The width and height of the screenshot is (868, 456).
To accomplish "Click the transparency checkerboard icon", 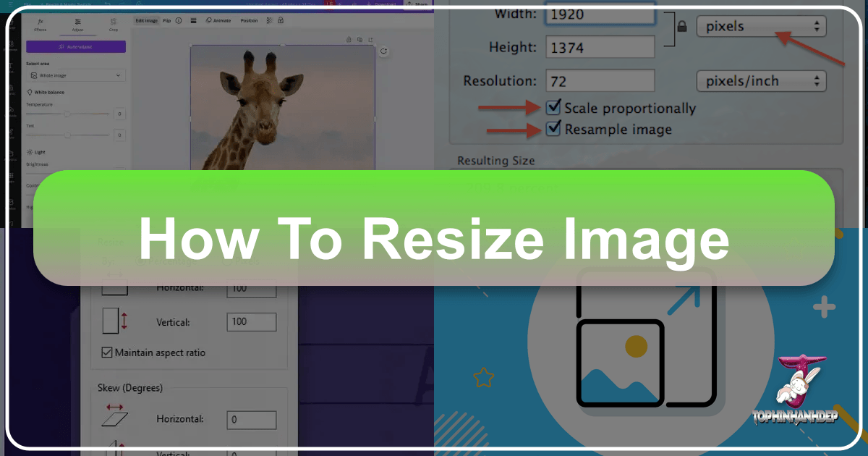I will [x=271, y=20].
